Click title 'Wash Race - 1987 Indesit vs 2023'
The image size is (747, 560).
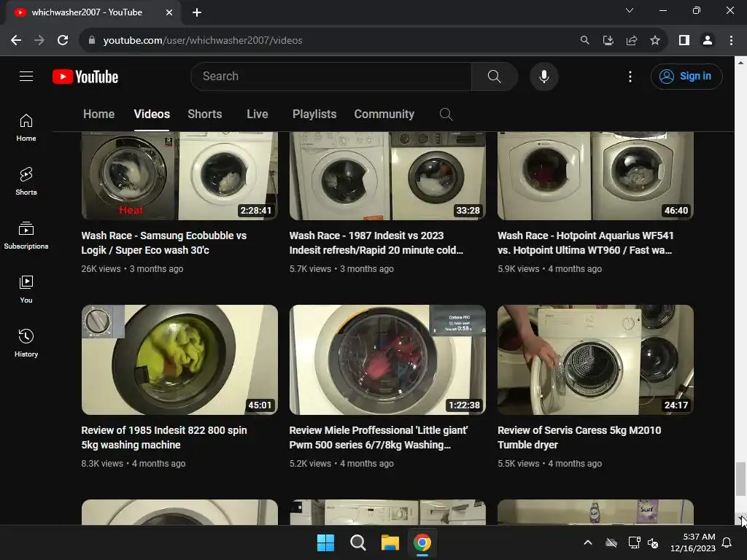376,243
